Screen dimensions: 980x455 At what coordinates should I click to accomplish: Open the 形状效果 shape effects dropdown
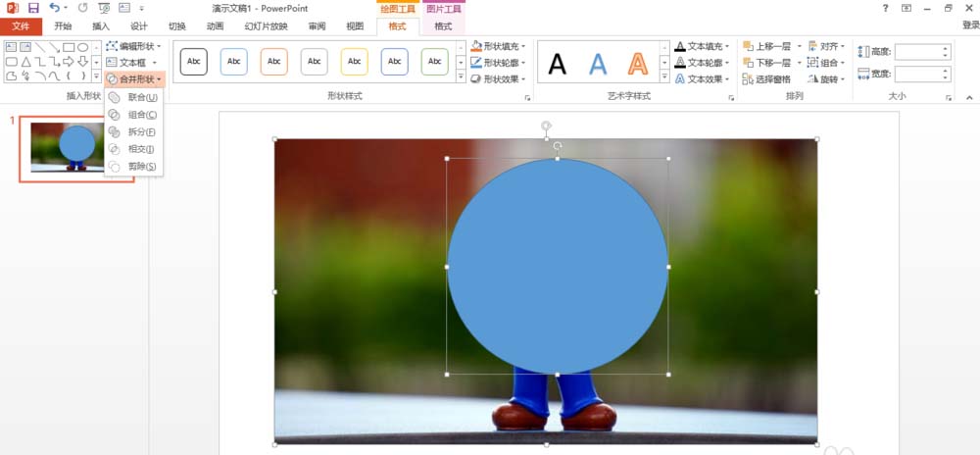(x=498, y=79)
